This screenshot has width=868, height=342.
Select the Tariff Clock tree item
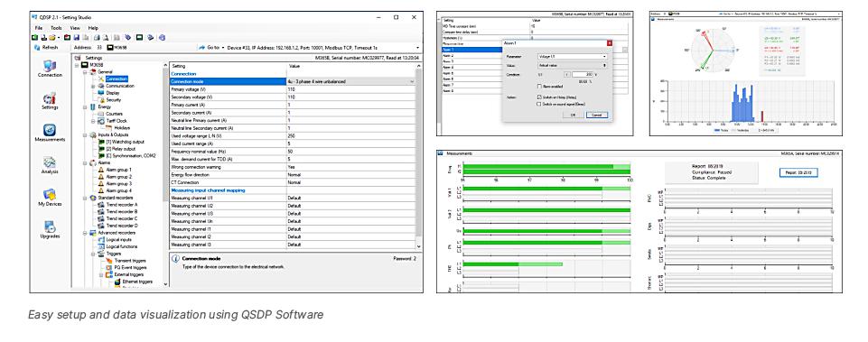point(112,121)
